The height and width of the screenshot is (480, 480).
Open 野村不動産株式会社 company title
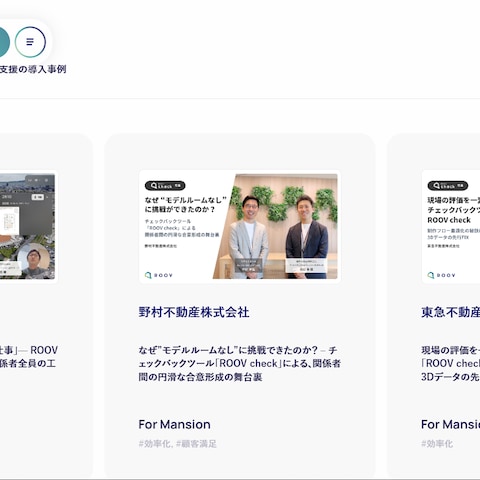194,312
